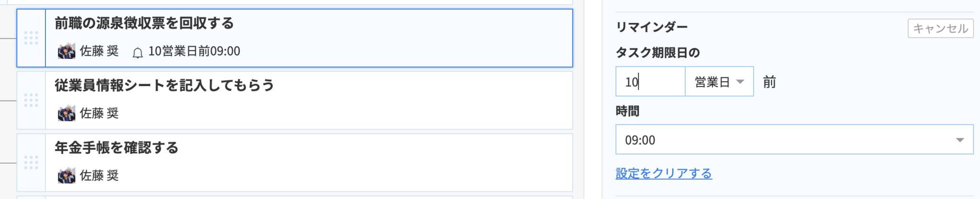980x199 pixels.
Task: Click assignee name 佐藤 奨 in 従業員情報シート task
Action: pyautogui.click(x=99, y=113)
